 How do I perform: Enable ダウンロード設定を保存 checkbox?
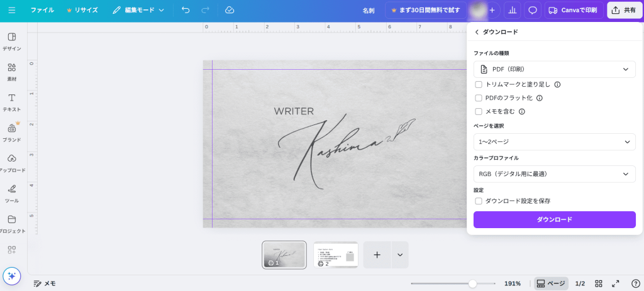479,201
